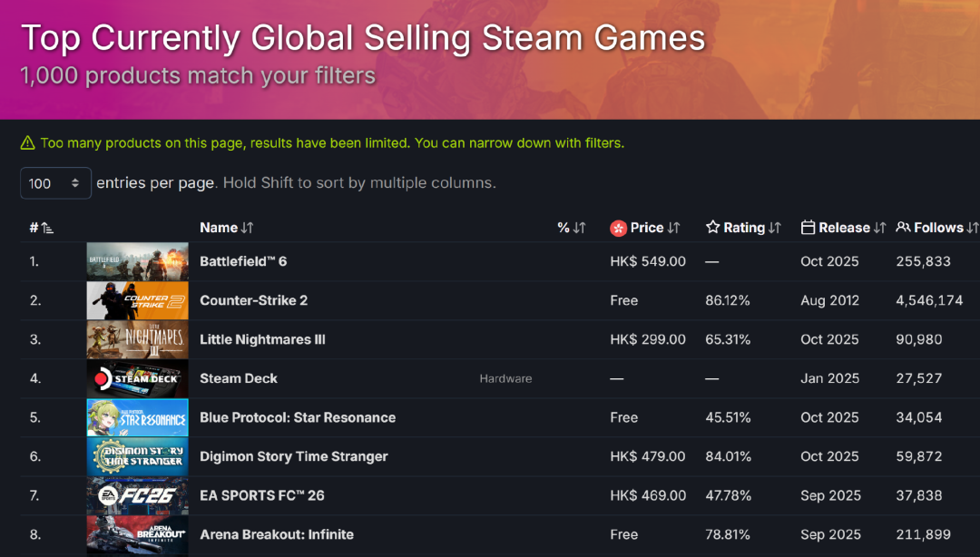Screen dimensions: 980x557
Task: Open the Counter-Strike 2 game link
Action: pyautogui.click(x=253, y=300)
